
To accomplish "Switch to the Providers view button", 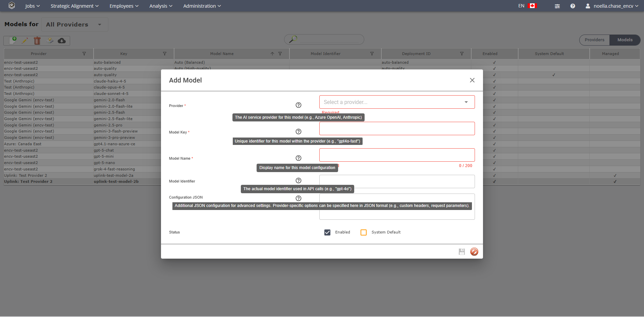I will pos(594,40).
